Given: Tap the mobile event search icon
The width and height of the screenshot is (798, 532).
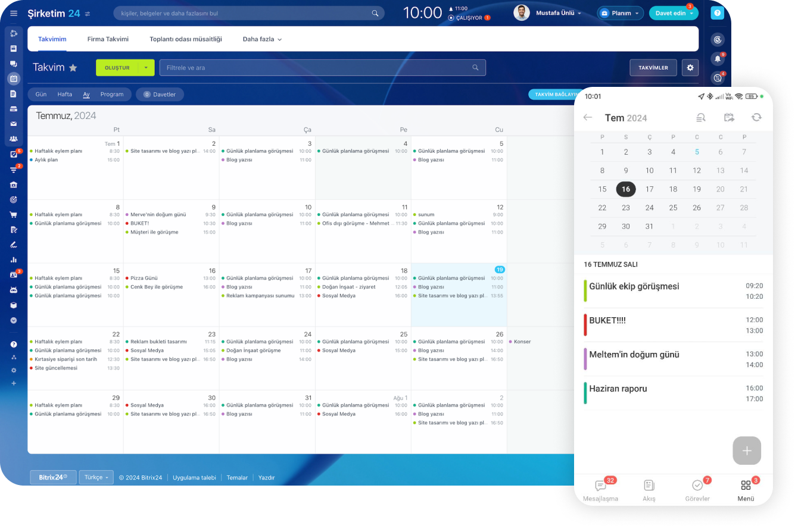Looking at the screenshot, I should tap(701, 117).
